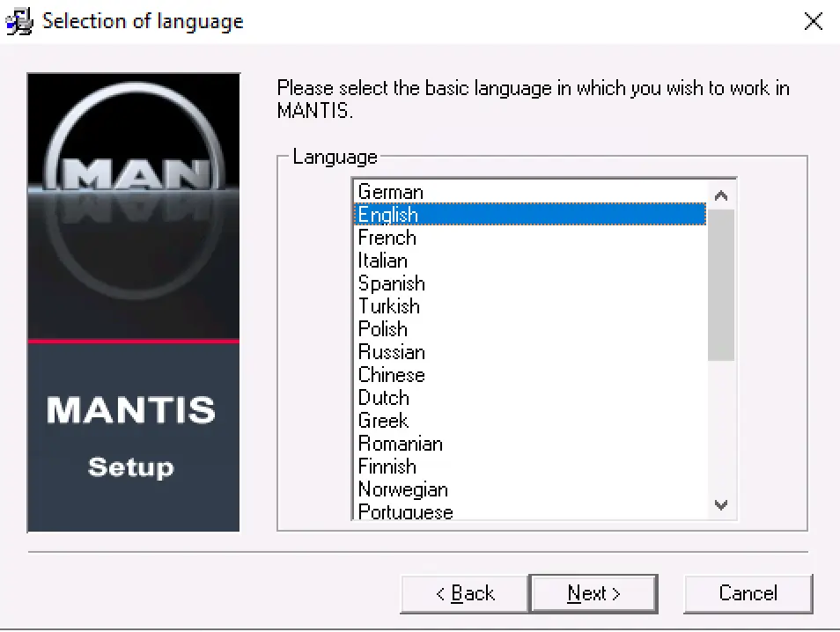Image resolution: width=840 pixels, height=632 pixels.
Task: Pick Russian as the language
Action: [392, 352]
